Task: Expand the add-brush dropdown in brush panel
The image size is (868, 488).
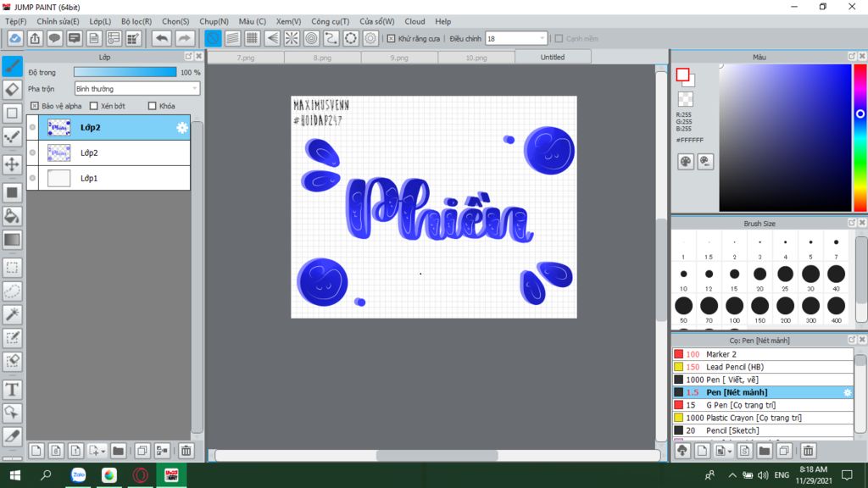Action: pyautogui.click(x=730, y=452)
